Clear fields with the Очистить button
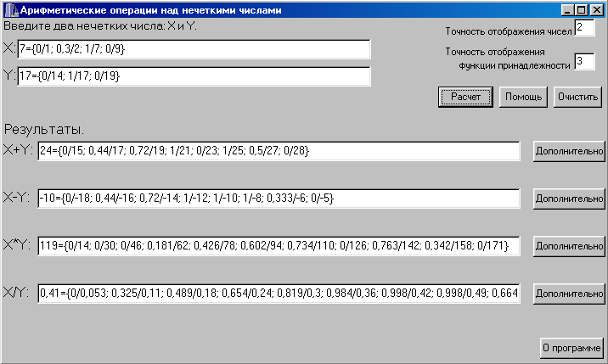The height and width of the screenshot is (364, 608). [x=577, y=97]
